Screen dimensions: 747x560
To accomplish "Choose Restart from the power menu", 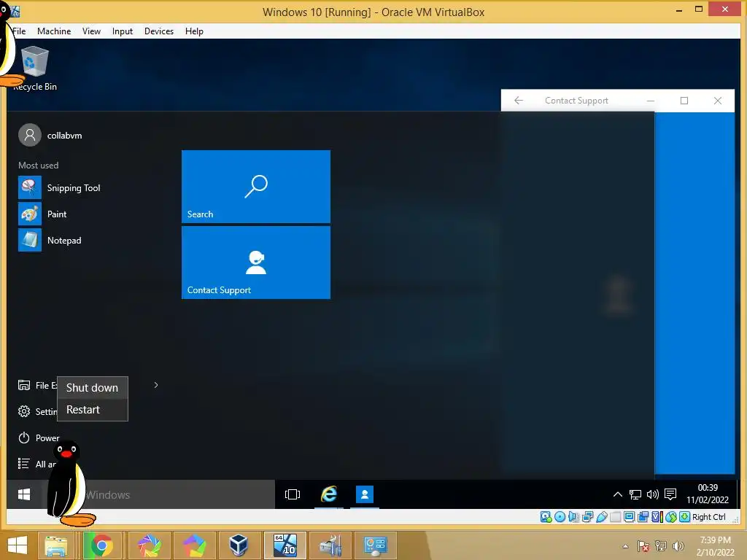I will click(x=93, y=410).
